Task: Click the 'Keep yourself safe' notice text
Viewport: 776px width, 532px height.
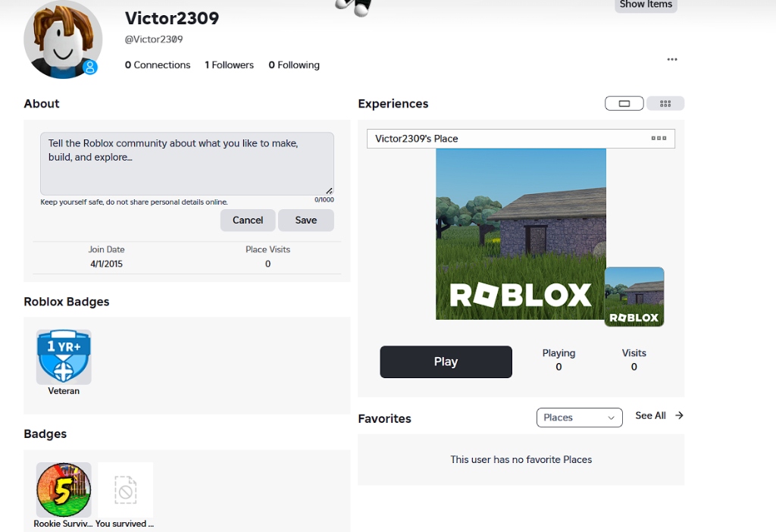Action: click(x=134, y=202)
